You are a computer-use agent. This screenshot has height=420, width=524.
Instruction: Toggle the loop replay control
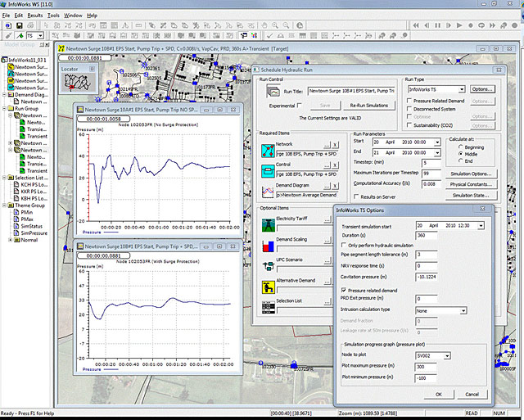(481, 25)
